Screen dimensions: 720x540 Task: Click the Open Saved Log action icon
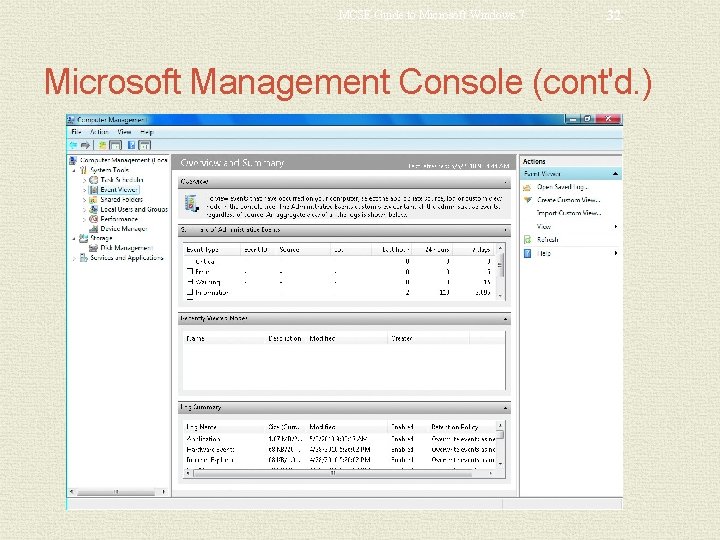click(x=528, y=187)
